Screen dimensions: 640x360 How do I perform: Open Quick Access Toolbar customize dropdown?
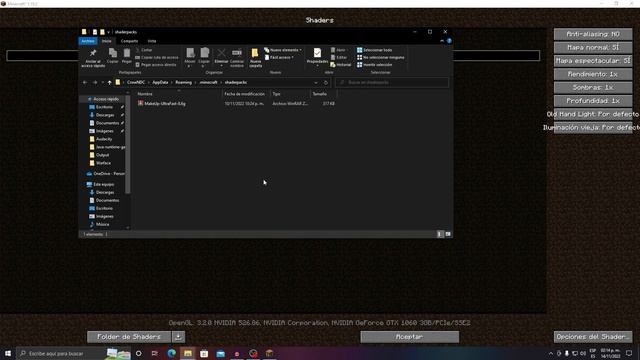click(109, 32)
